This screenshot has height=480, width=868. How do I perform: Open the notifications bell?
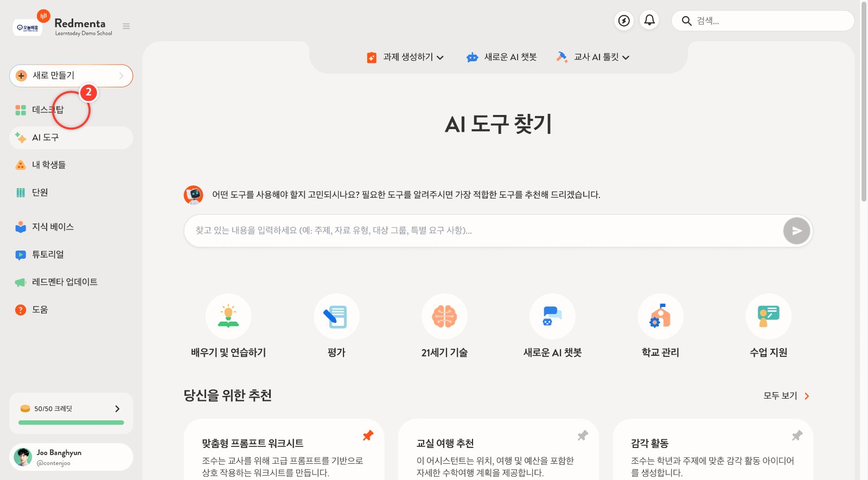[649, 21]
